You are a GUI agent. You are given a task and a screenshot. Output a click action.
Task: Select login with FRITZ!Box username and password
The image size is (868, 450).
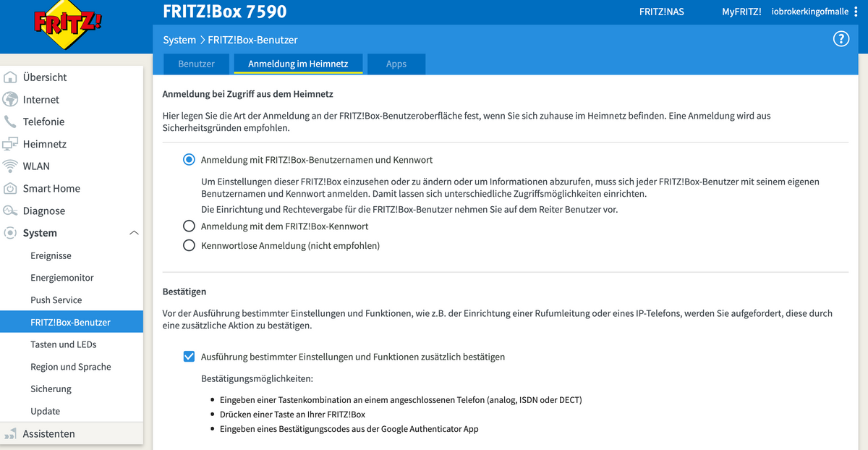189,159
